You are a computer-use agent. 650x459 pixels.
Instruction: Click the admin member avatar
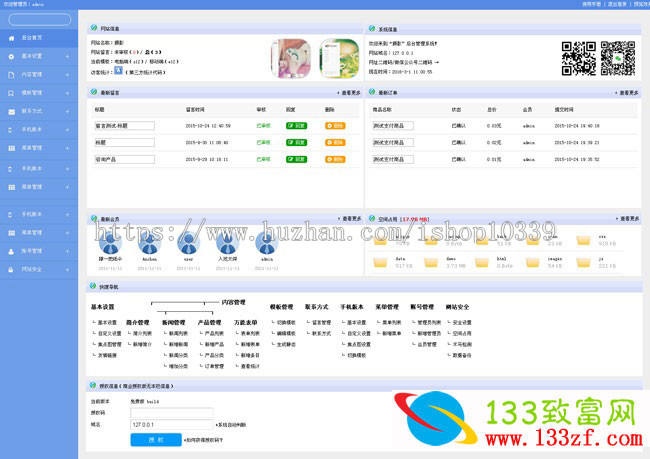pyautogui.click(x=267, y=242)
